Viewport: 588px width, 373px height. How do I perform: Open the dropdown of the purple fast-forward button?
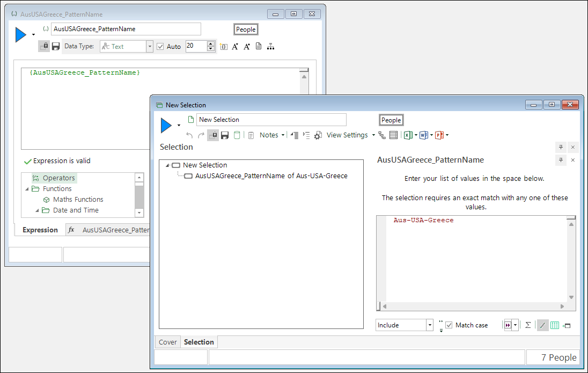point(516,325)
